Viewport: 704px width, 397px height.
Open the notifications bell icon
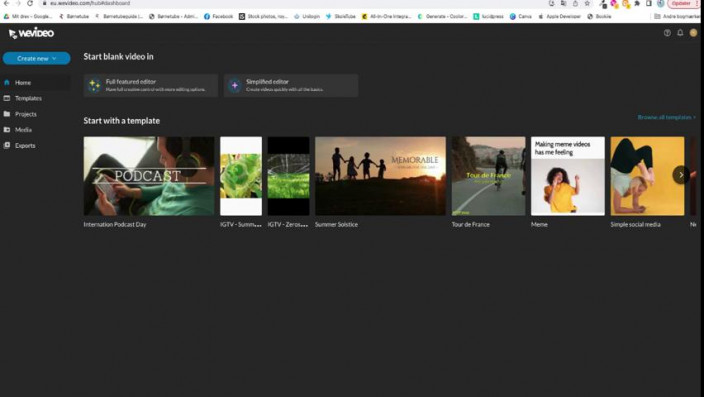(x=680, y=33)
